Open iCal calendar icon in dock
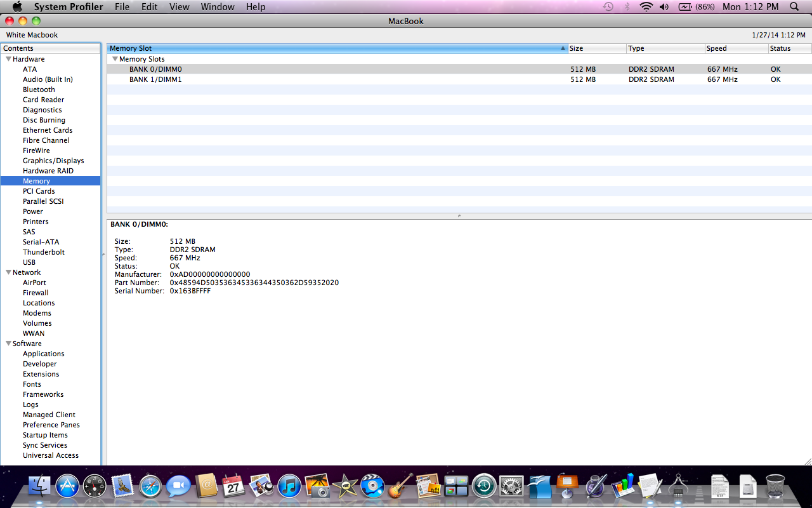This screenshot has width=812, height=508. click(x=233, y=487)
